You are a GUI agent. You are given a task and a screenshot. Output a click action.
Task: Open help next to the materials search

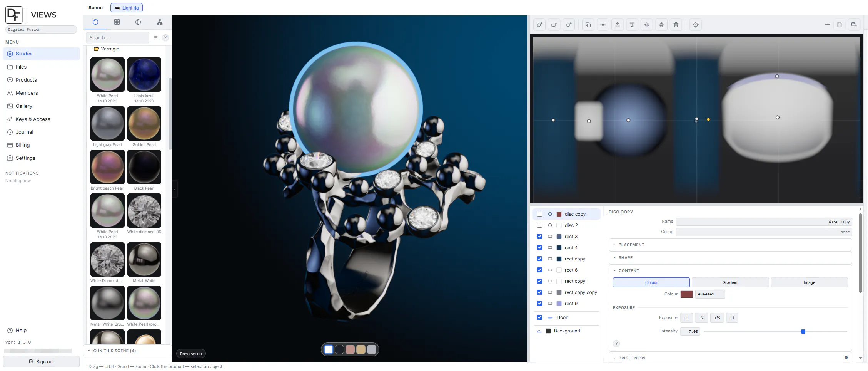pyautogui.click(x=165, y=38)
